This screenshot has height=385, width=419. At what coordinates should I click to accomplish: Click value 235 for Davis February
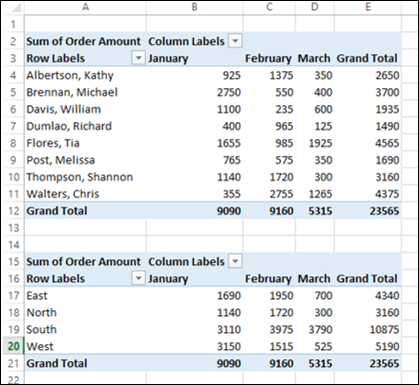click(284, 109)
